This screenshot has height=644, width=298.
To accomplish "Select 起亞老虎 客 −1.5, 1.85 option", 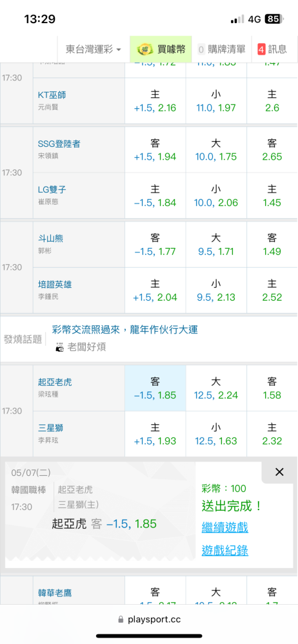I will tap(155, 388).
